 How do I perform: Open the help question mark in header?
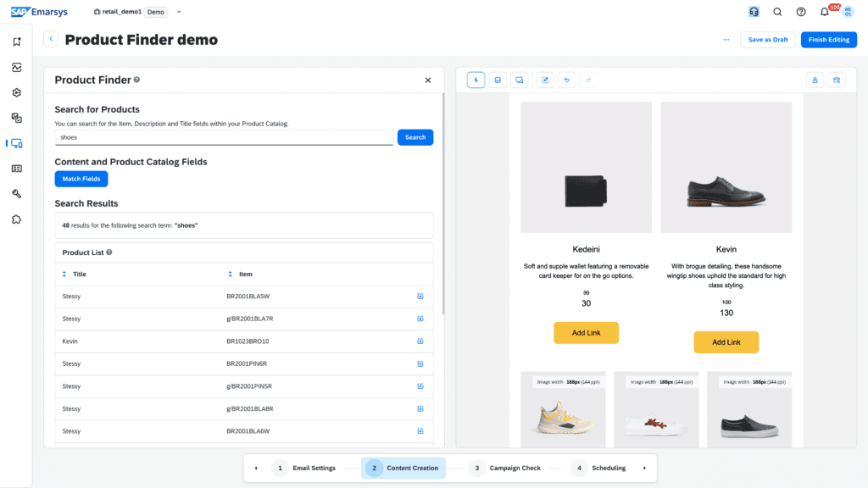[x=801, y=12]
